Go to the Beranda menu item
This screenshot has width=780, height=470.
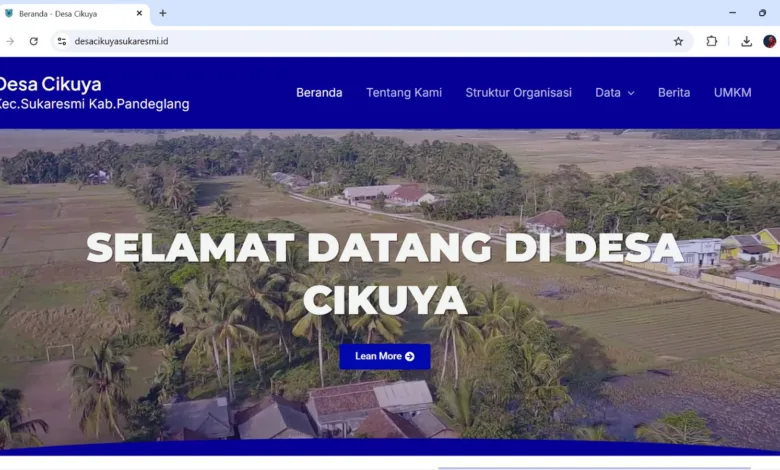click(x=319, y=93)
